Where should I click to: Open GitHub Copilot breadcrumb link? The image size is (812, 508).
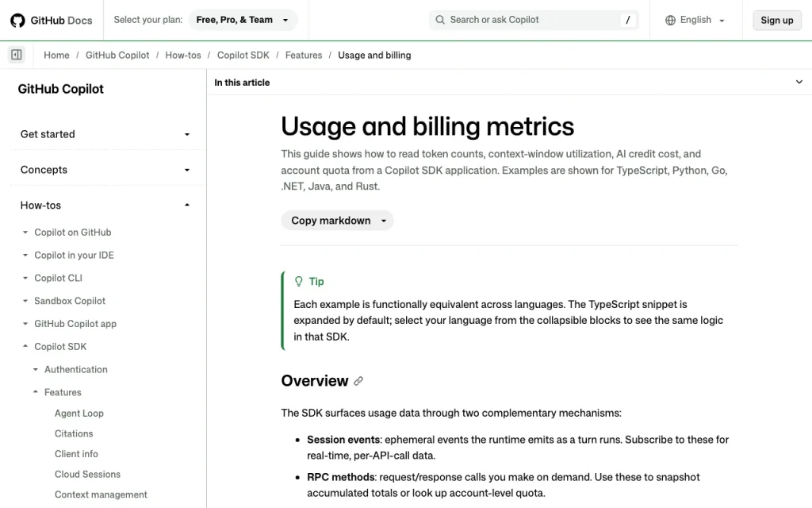(117, 55)
